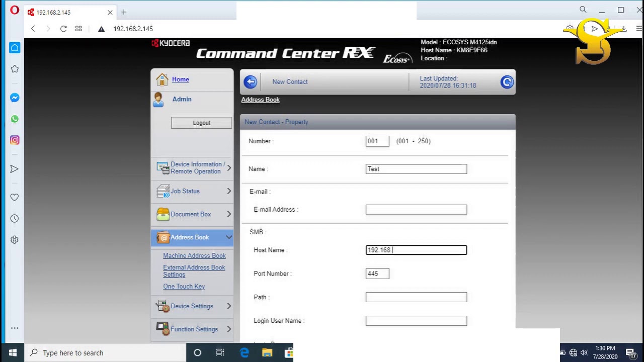This screenshot has height=362, width=644.
Task: Open Cortana circle on taskbar
Action: coord(198,353)
